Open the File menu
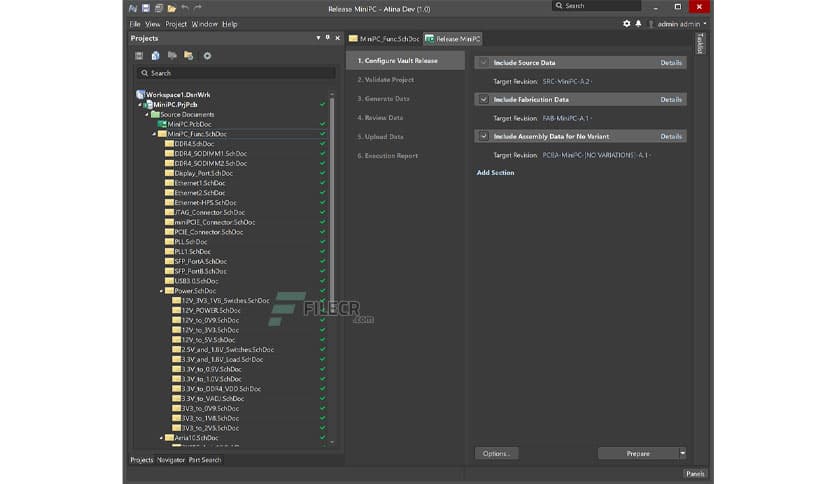Viewport: 836px width, 484px height. coord(135,24)
